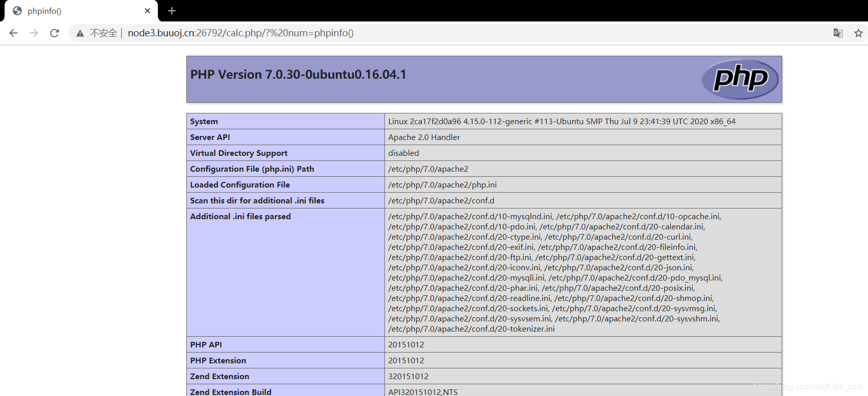The height and width of the screenshot is (396, 868).
Task: Click the not-secure warning triangle icon
Action: tap(80, 33)
